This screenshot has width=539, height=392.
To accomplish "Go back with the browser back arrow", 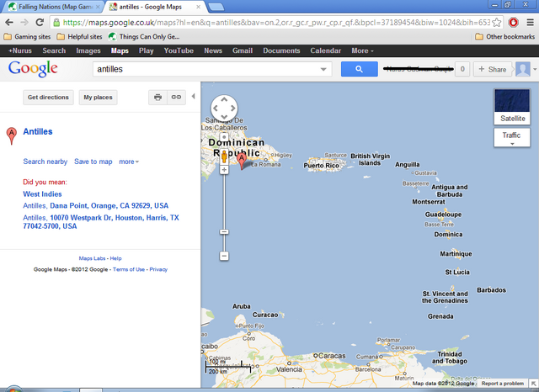I will (x=9, y=23).
